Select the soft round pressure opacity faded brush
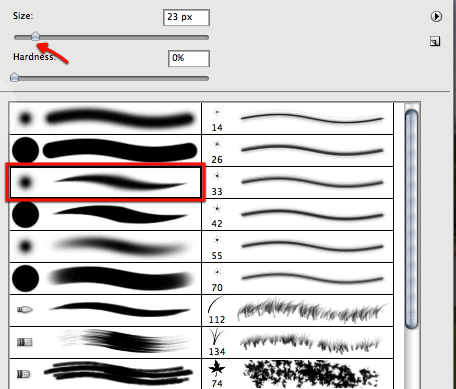 click(105, 247)
